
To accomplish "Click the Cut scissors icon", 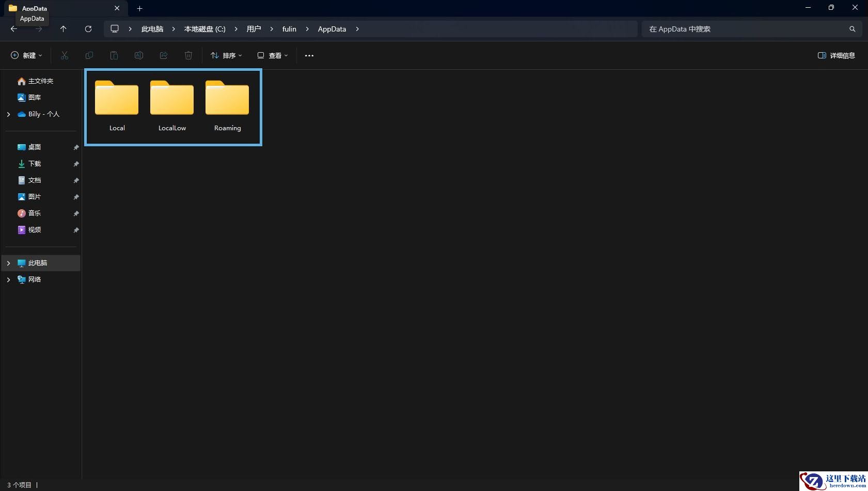I will point(65,55).
